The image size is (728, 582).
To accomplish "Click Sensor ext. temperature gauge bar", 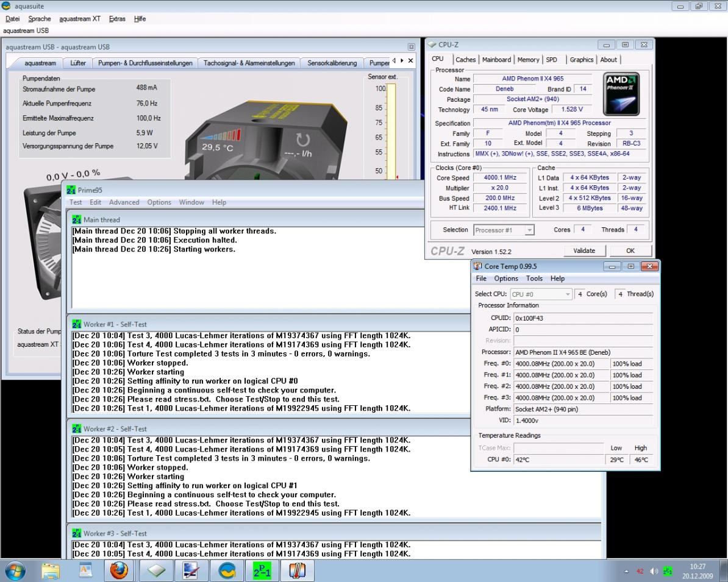I will tap(391, 132).
